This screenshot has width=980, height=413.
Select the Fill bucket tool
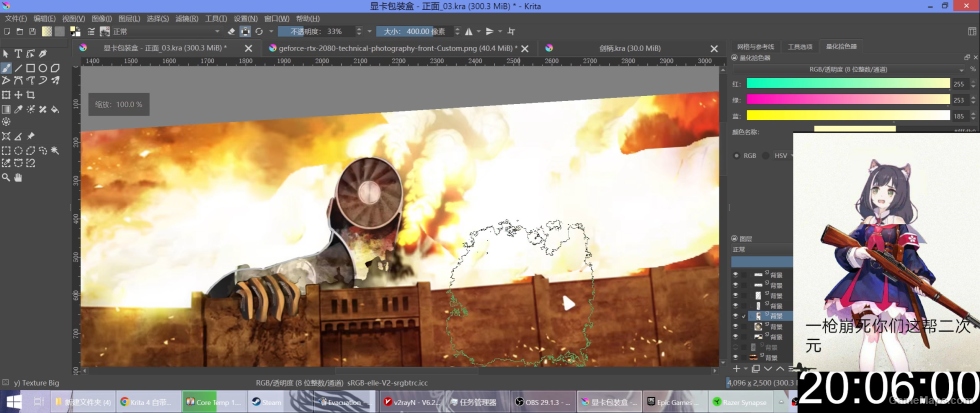[x=55, y=109]
